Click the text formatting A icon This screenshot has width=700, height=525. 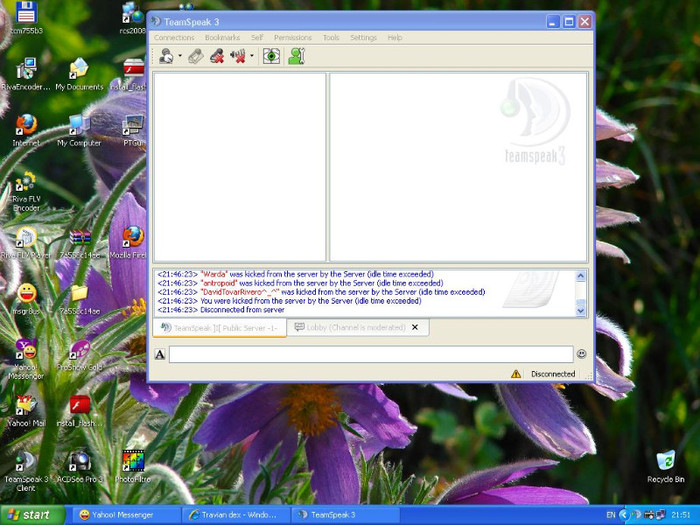point(160,354)
